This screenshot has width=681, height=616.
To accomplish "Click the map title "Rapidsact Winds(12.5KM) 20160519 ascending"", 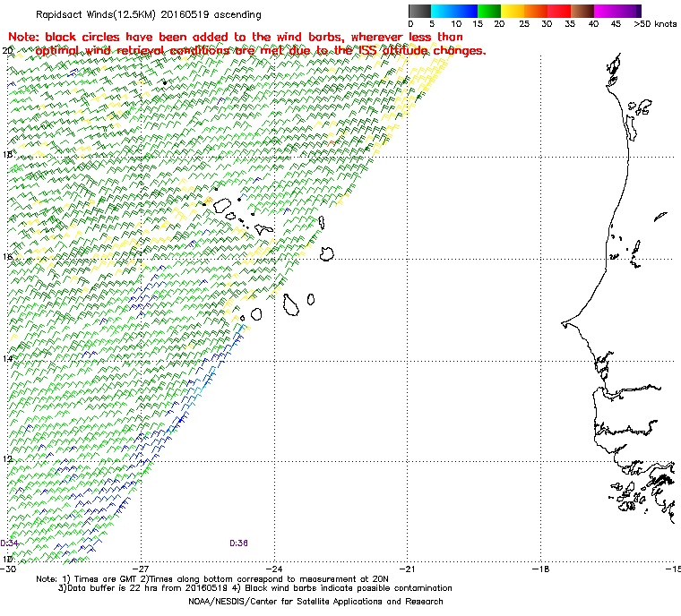I will 149,14.
